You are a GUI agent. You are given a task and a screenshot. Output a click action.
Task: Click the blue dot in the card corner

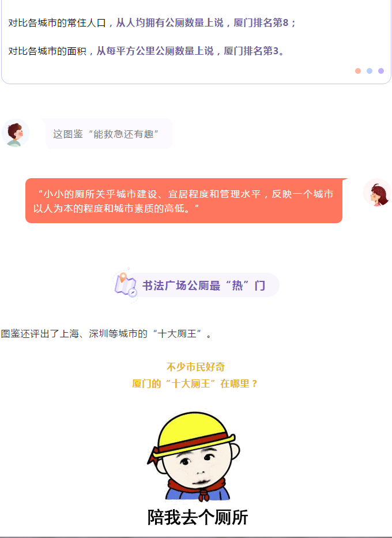(x=370, y=71)
